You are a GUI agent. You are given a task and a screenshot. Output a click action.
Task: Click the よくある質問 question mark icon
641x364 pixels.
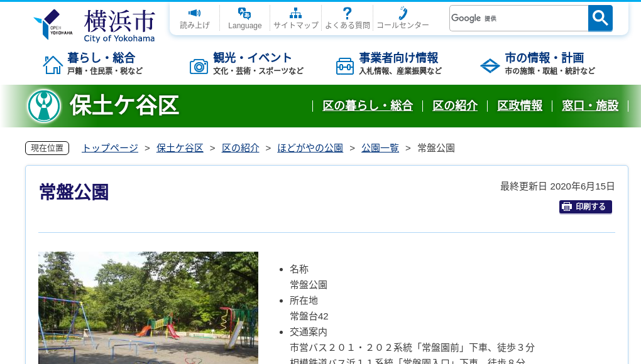click(347, 11)
